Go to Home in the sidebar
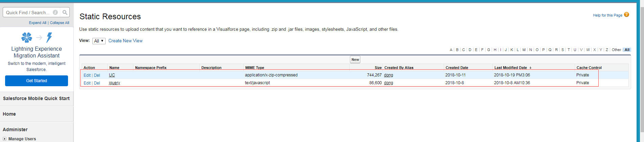The height and width of the screenshot is (142, 644). [9, 114]
